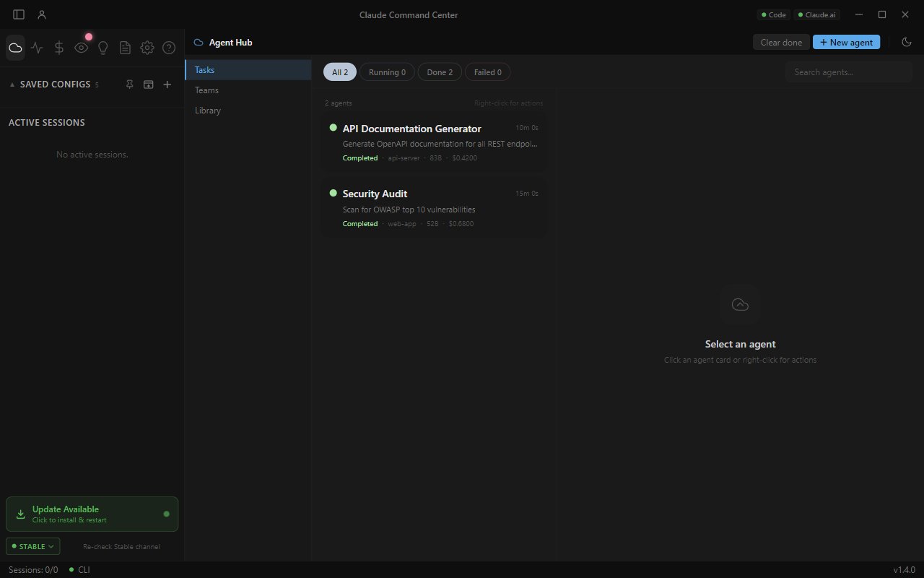Click the Code status indicator
924x578 pixels.
774,14
